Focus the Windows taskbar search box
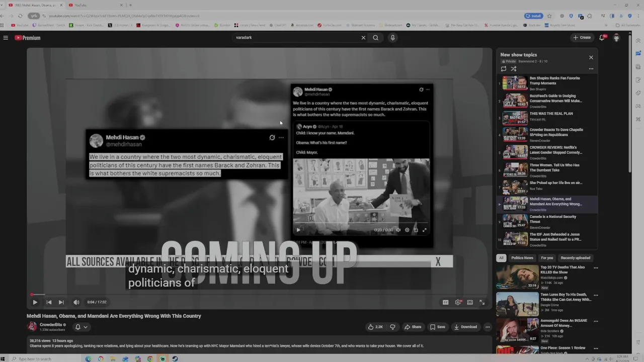The image size is (644, 362). pyautogui.click(x=44, y=358)
